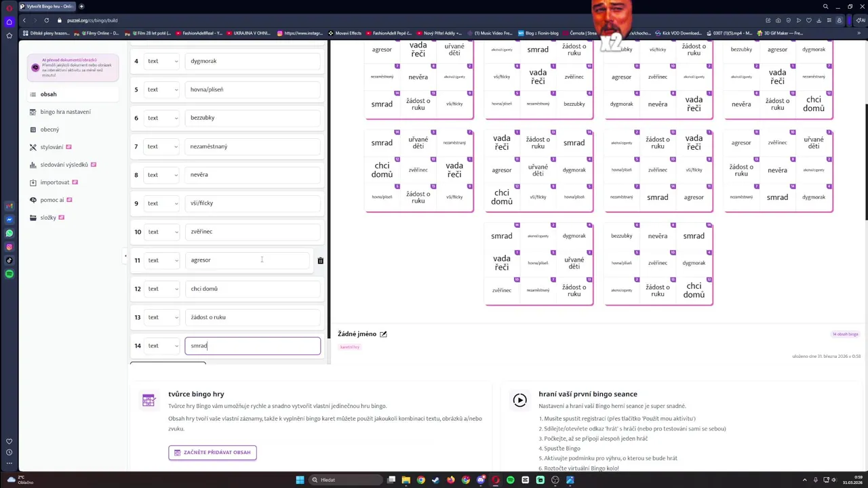Open Spotify from the taskbar

[x=510, y=480]
